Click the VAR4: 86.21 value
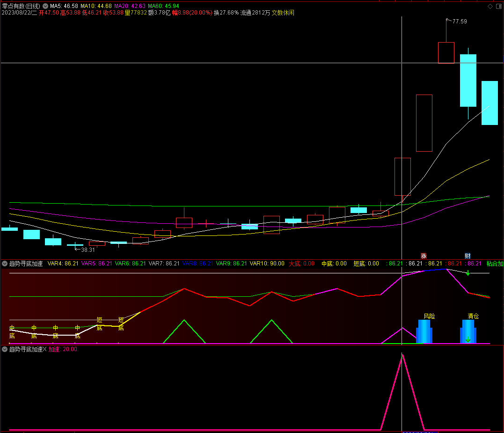Image resolution: width=504 pixels, height=433 pixels. click(x=63, y=264)
